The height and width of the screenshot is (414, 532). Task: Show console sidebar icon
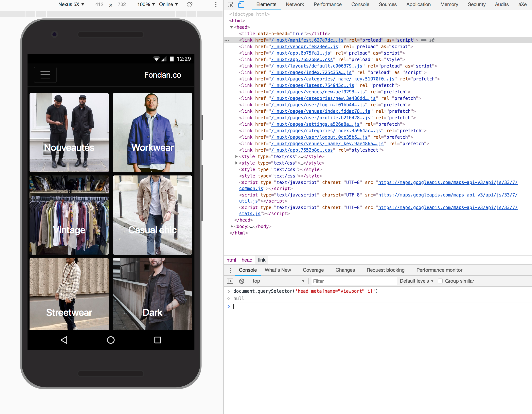point(230,281)
